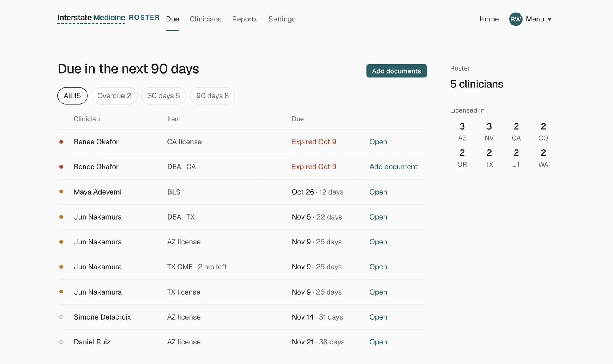Open Jun Nakamura's DEA · TX item
The width and height of the screenshot is (613, 364).
(378, 217)
